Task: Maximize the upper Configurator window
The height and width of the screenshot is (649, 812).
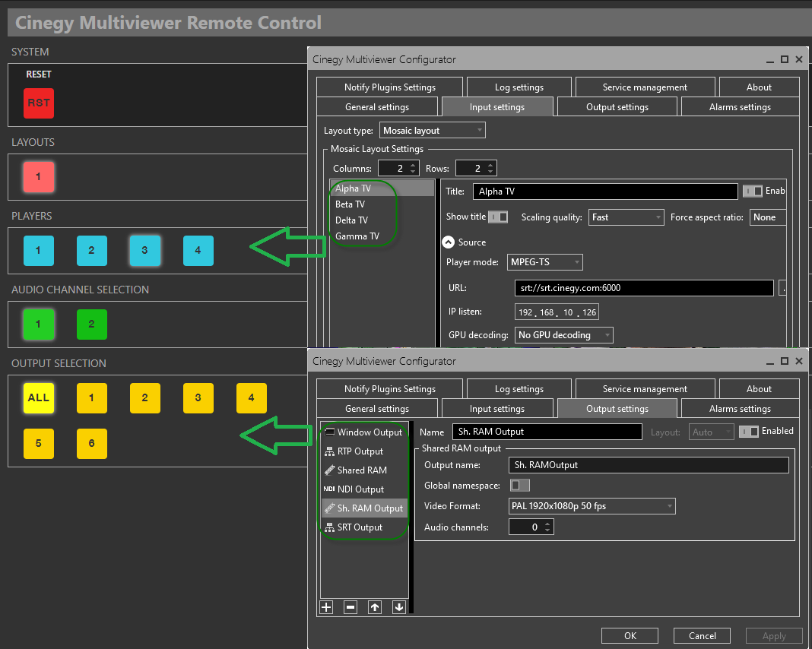Action: pos(785,59)
